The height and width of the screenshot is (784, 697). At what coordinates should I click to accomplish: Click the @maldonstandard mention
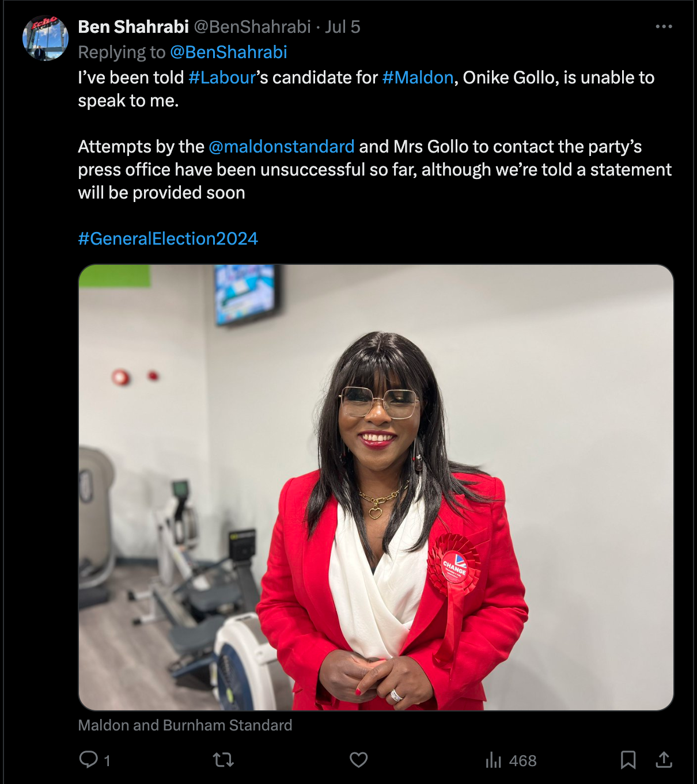282,147
